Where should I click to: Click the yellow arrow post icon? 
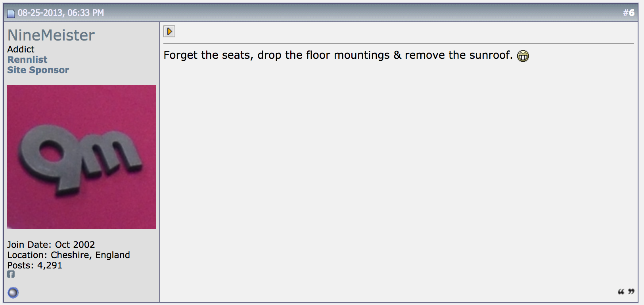click(x=169, y=31)
